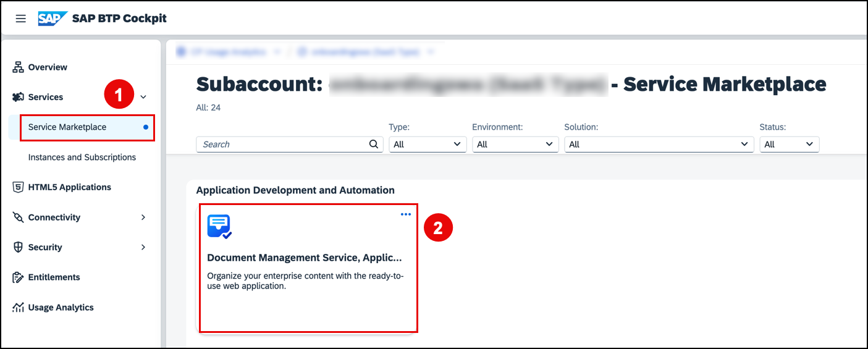Open Instances and Subscriptions
The width and height of the screenshot is (868, 349).
tap(82, 158)
